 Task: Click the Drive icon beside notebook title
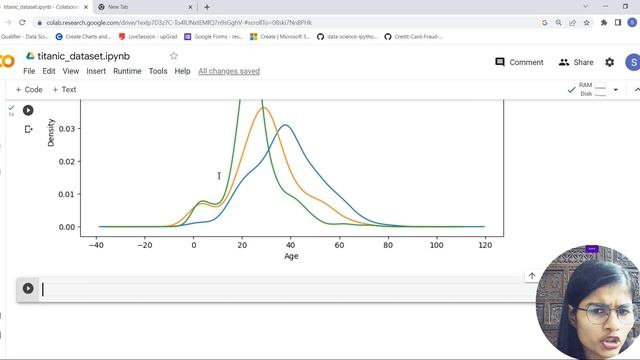(30, 56)
